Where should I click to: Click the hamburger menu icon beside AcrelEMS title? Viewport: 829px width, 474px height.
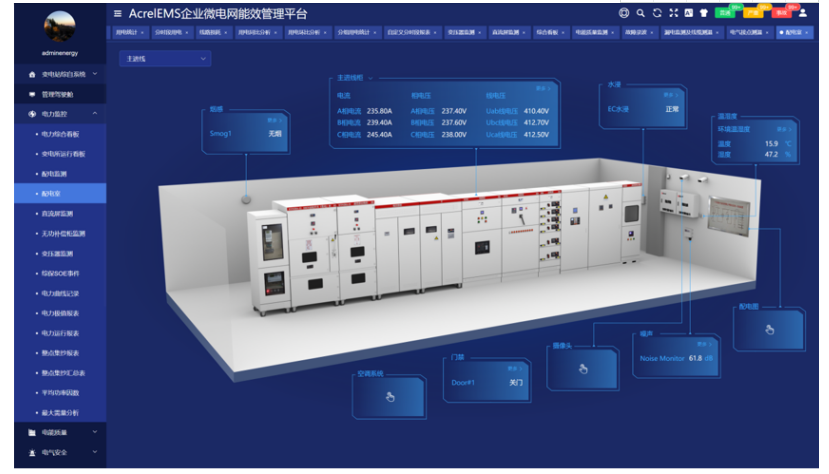pos(118,14)
